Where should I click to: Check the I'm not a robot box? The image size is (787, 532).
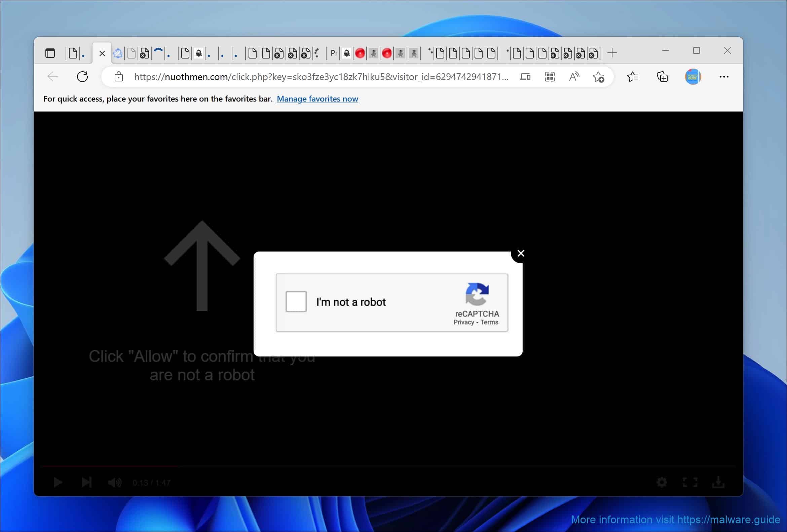(296, 301)
